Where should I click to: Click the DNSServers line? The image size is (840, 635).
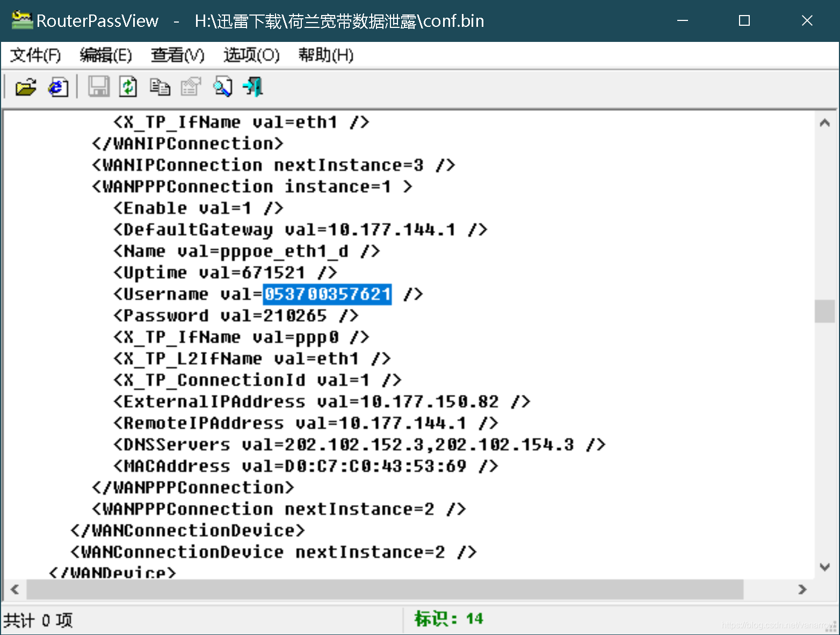(359, 445)
